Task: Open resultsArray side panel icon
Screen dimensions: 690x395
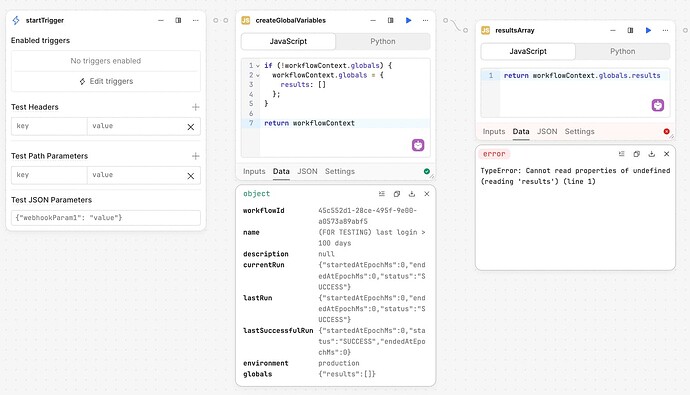Action: (630, 30)
